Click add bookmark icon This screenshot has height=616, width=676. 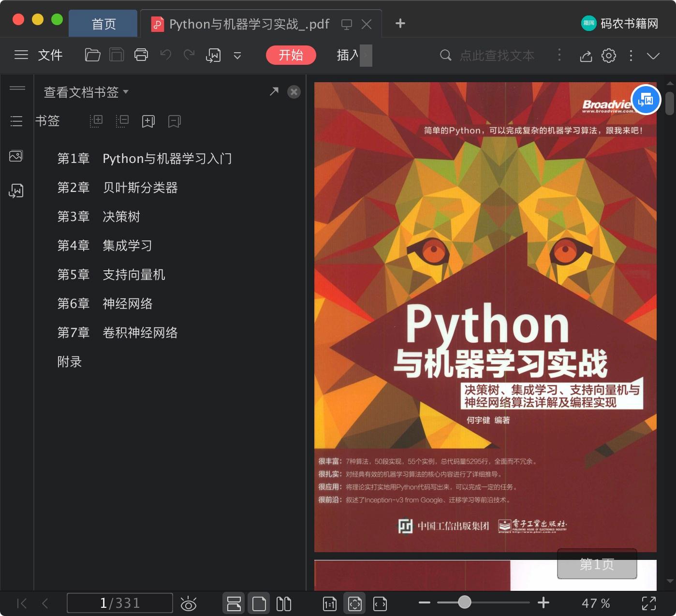(x=148, y=121)
